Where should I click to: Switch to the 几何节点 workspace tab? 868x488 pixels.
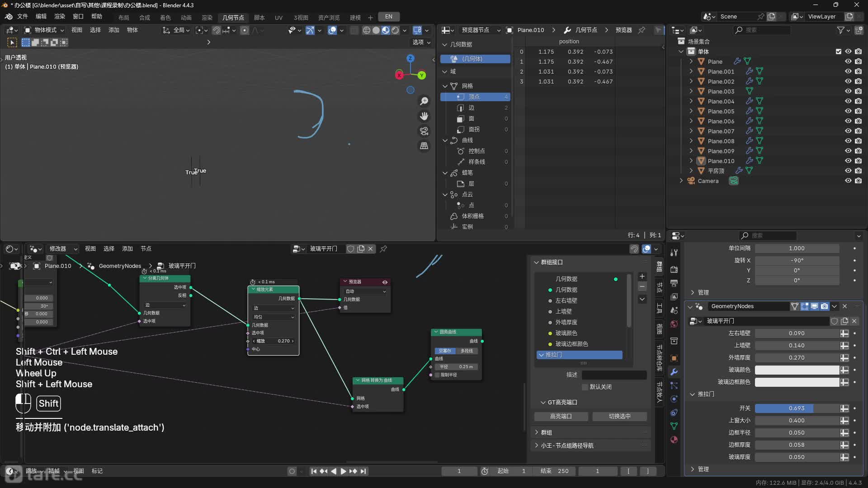233,17
